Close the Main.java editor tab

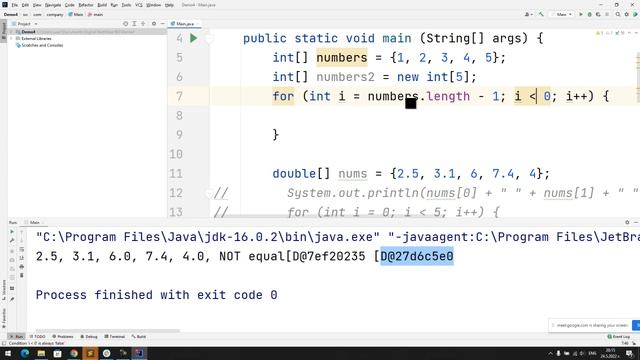(198, 24)
